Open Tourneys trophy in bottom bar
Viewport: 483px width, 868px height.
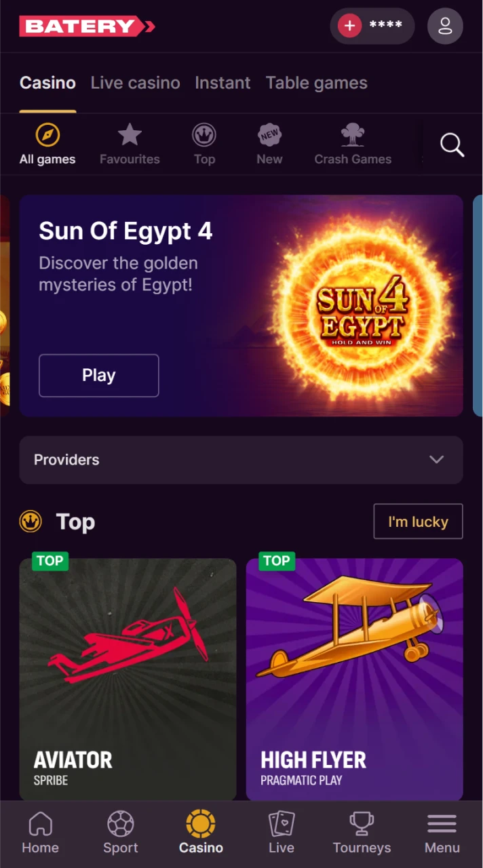(362, 833)
